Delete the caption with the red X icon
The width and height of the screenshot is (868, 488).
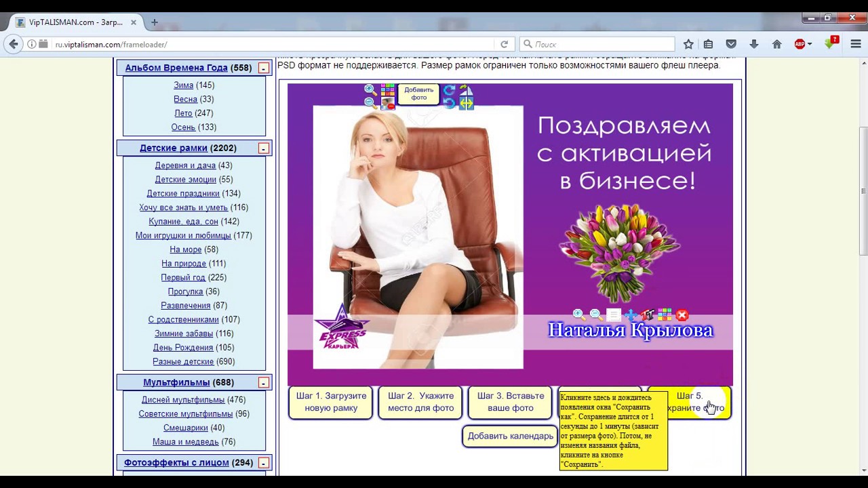tap(682, 314)
